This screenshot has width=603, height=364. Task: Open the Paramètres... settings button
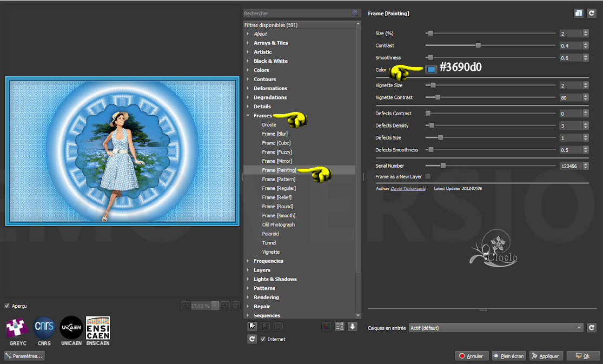click(24, 356)
